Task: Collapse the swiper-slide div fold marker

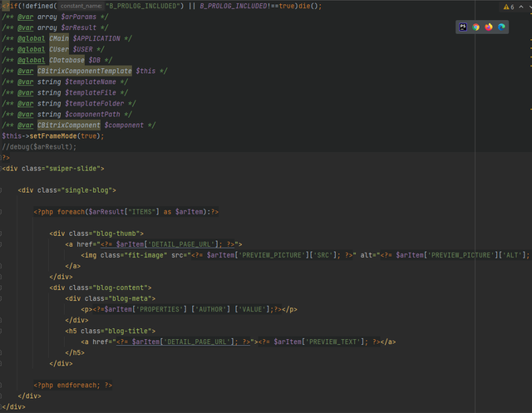Action: 1,169
